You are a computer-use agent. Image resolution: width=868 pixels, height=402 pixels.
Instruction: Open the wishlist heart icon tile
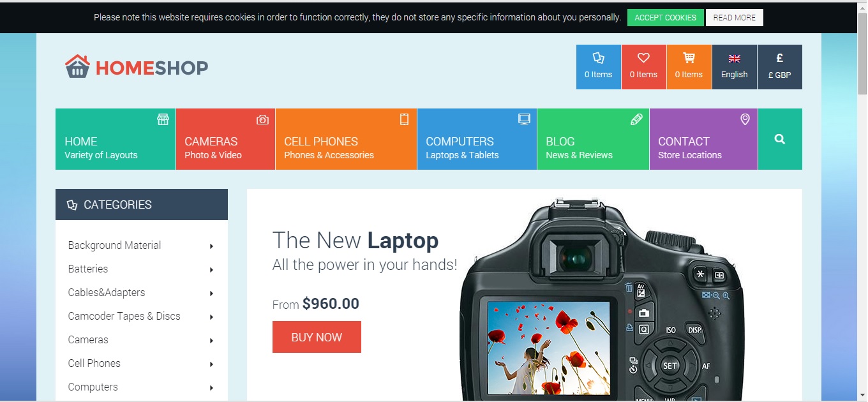coord(644,67)
